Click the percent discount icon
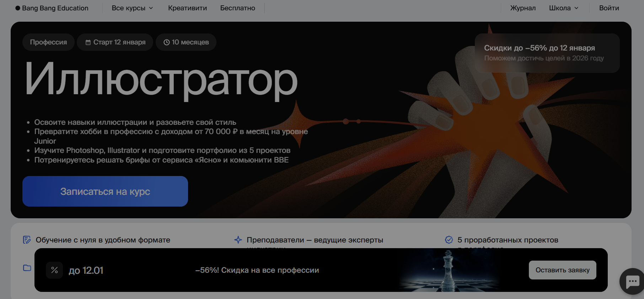The width and height of the screenshot is (644, 299). pyautogui.click(x=54, y=270)
